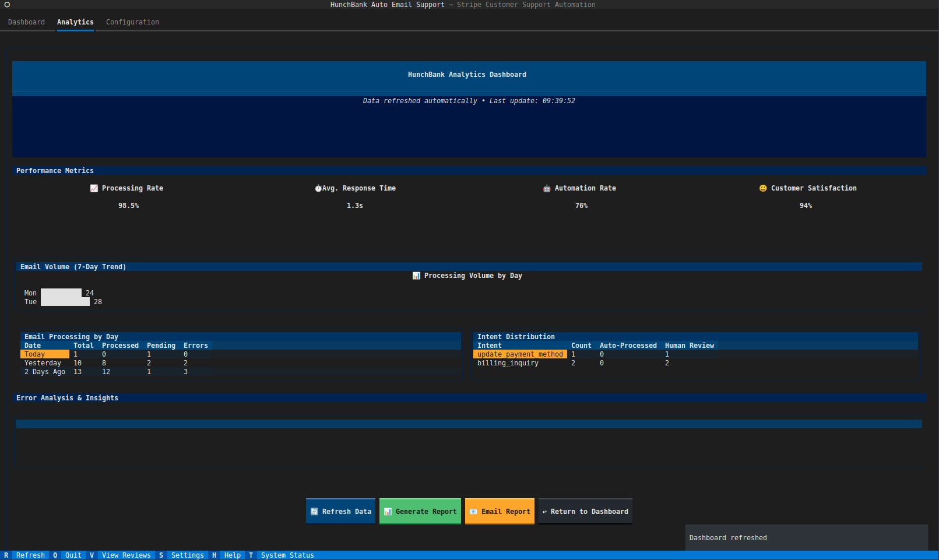Click the refresh arrows icon inside Refresh Data

315,511
